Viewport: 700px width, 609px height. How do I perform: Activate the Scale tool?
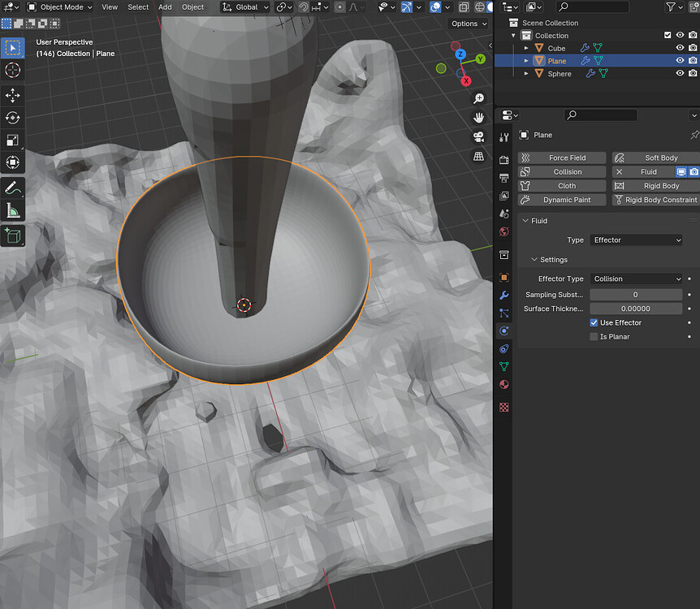[x=12, y=140]
